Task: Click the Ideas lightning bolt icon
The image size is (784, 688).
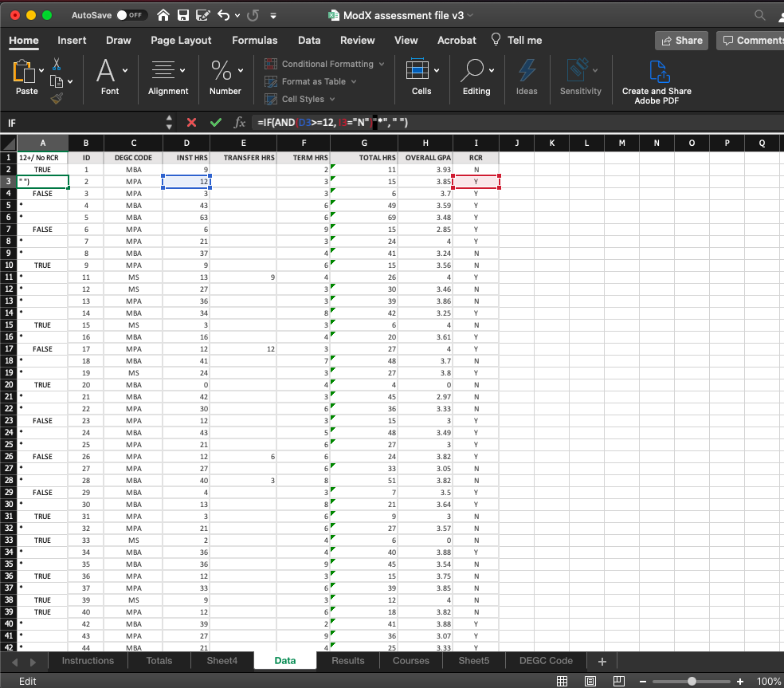Action: click(527, 72)
